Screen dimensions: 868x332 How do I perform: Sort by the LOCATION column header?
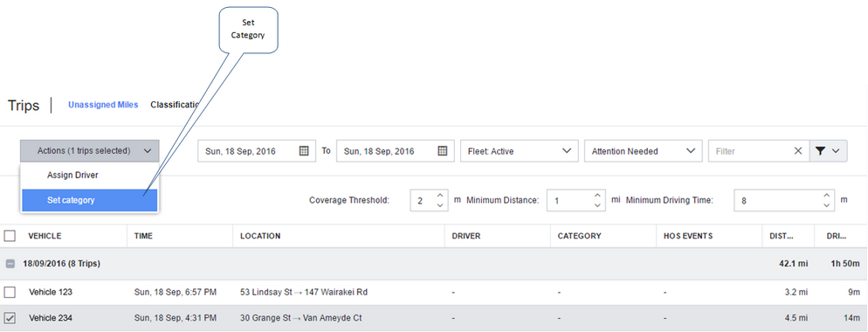coord(260,236)
